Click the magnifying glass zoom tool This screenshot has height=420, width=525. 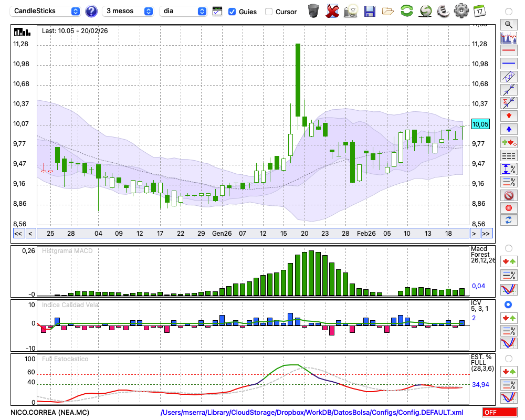click(x=508, y=24)
